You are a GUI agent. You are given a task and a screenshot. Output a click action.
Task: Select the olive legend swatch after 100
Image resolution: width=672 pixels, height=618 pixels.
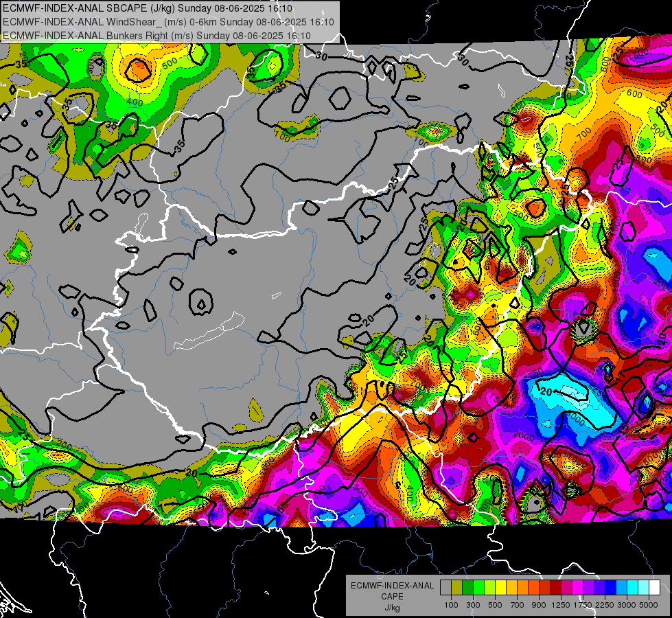456,588
